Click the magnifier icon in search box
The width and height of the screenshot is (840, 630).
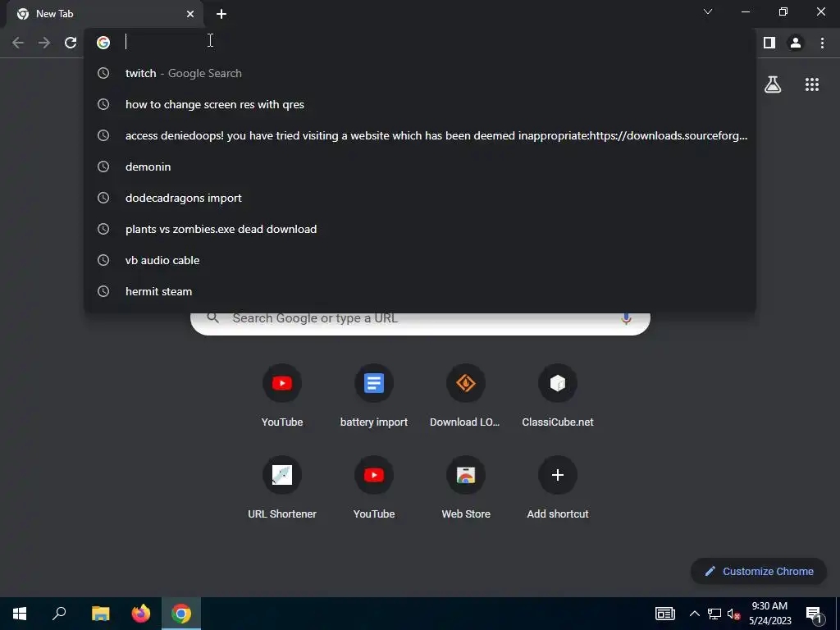click(212, 317)
